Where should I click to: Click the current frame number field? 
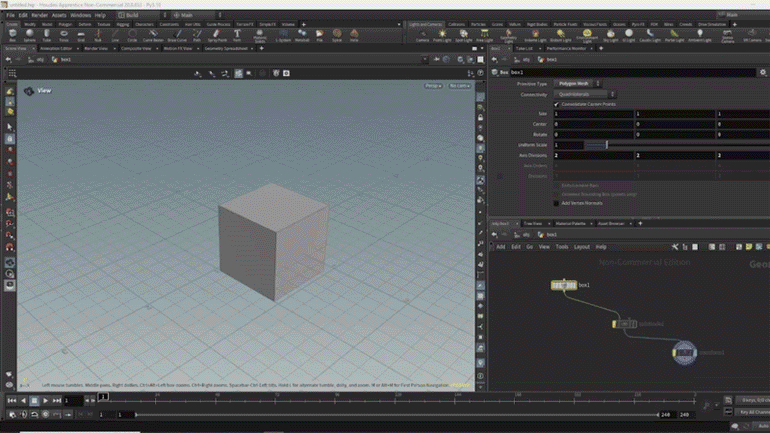pos(73,401)
